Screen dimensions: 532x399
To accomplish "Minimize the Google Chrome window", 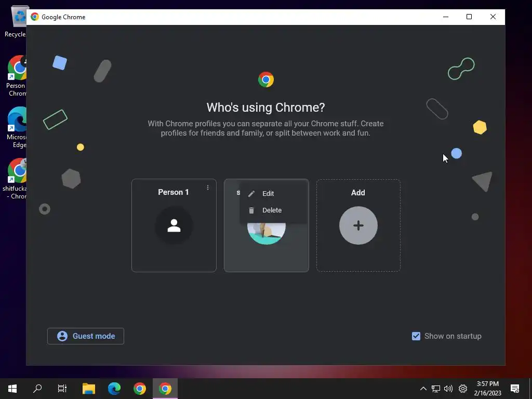I will (x=446, y=17).
